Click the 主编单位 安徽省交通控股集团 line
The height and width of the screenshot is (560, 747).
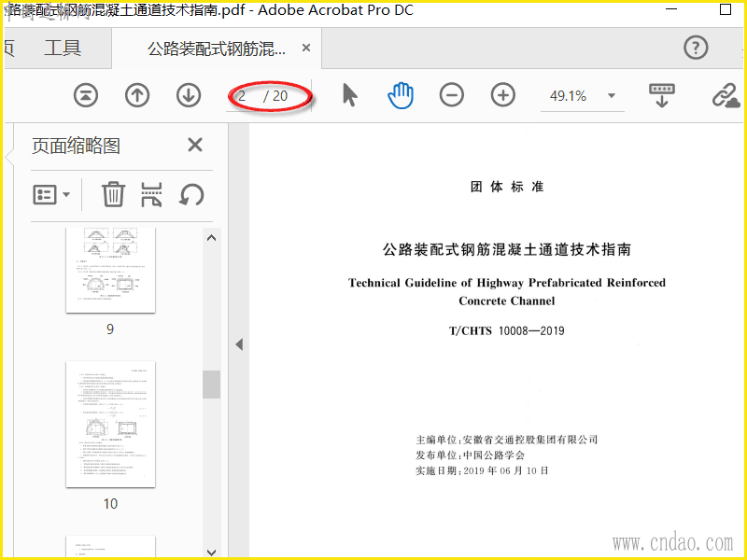pos(506,440)
